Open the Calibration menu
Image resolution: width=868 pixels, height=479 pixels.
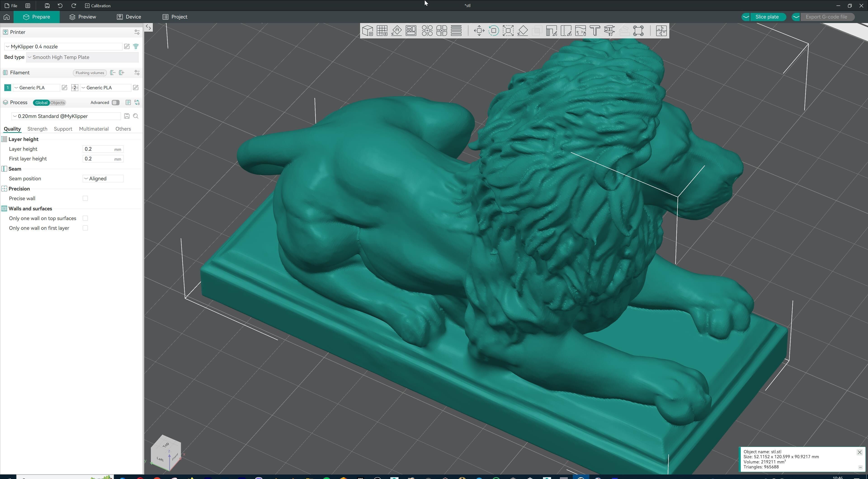pyautogui.click(x=98, y=6)
